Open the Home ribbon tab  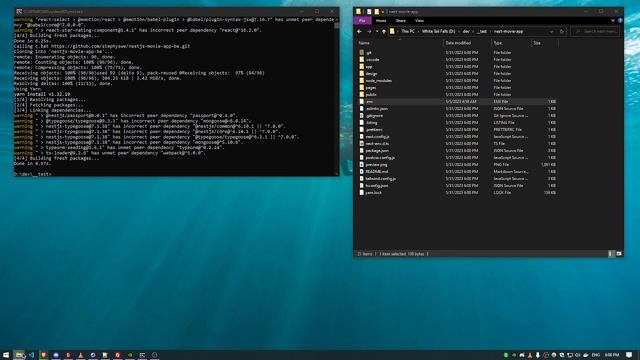[381, 20]
